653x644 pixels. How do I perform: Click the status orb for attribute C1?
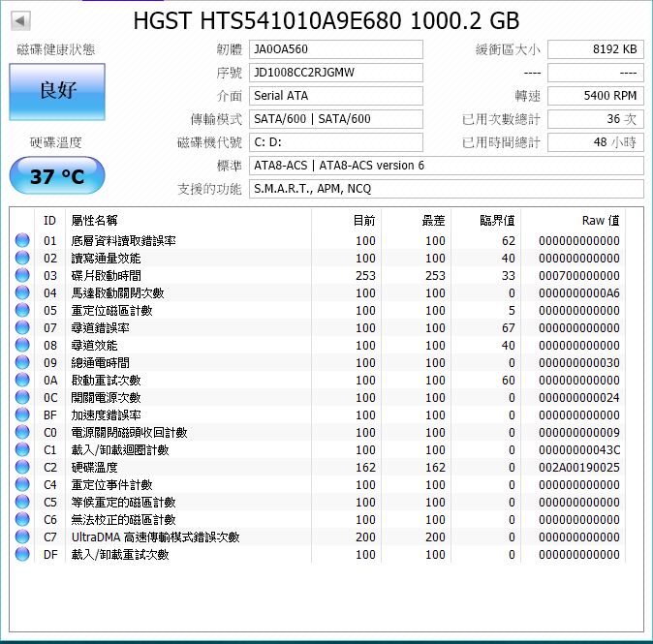[22, 450]
